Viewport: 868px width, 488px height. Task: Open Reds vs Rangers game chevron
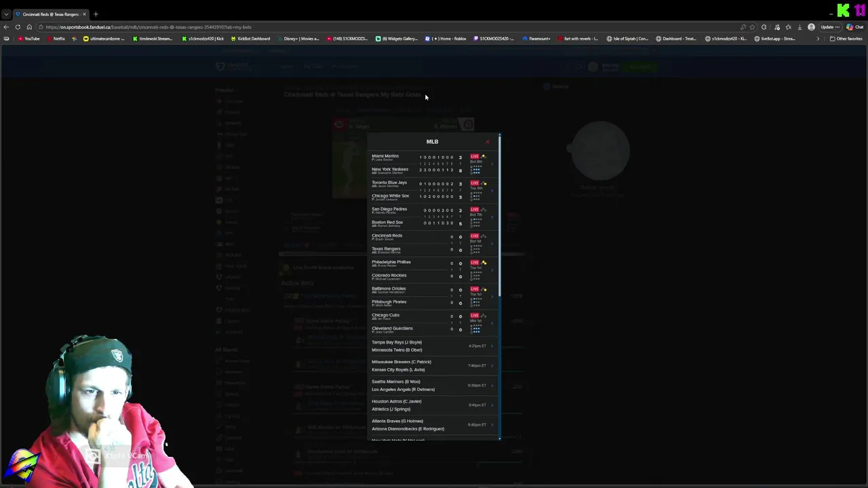pos(492,243)
